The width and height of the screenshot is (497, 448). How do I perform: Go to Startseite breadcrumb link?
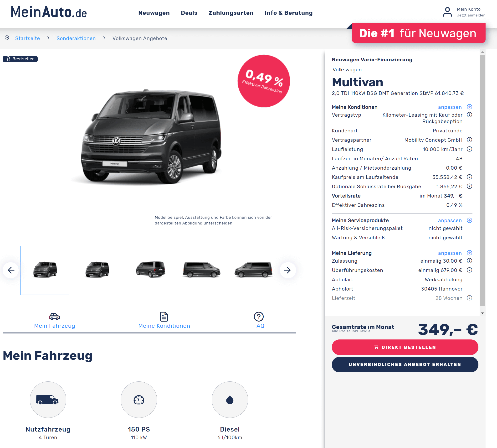tap(28, 38)
